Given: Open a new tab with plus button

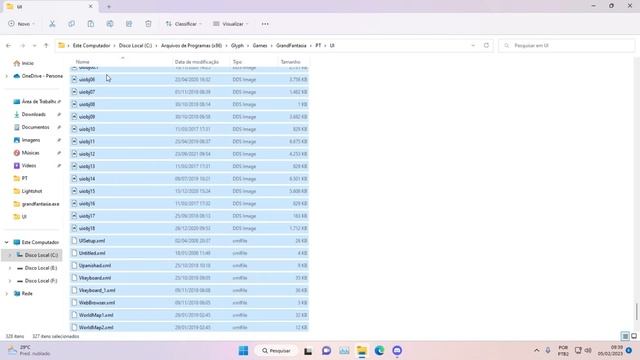Looking at the screenshot, I should click(109, 7).
